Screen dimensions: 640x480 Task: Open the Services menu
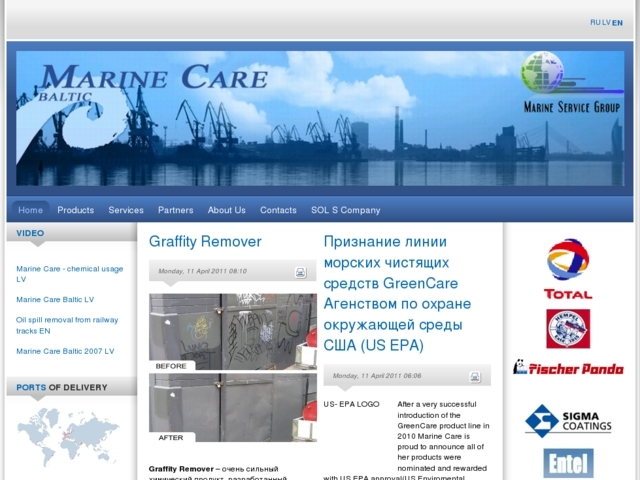pyautogui.click(x=126, y=210)
